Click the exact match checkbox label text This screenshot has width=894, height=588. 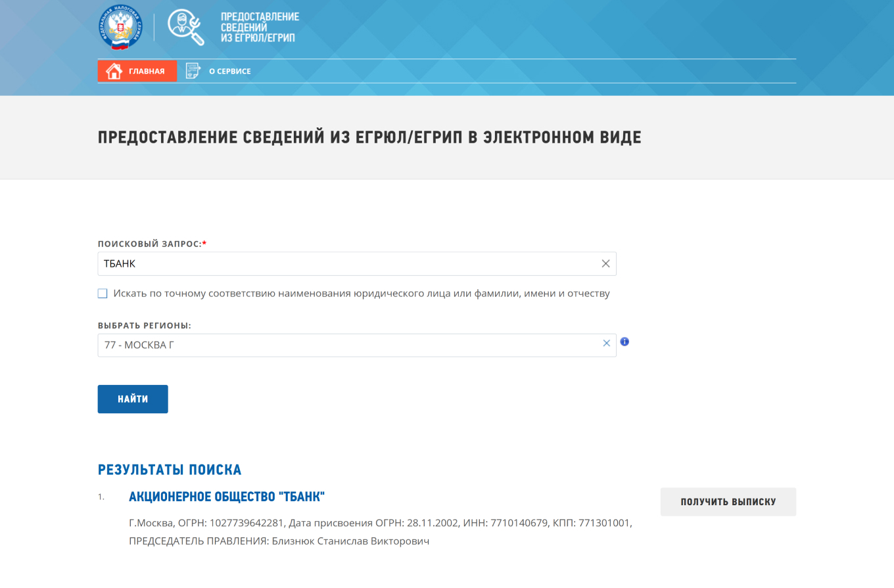pos(362,294)
